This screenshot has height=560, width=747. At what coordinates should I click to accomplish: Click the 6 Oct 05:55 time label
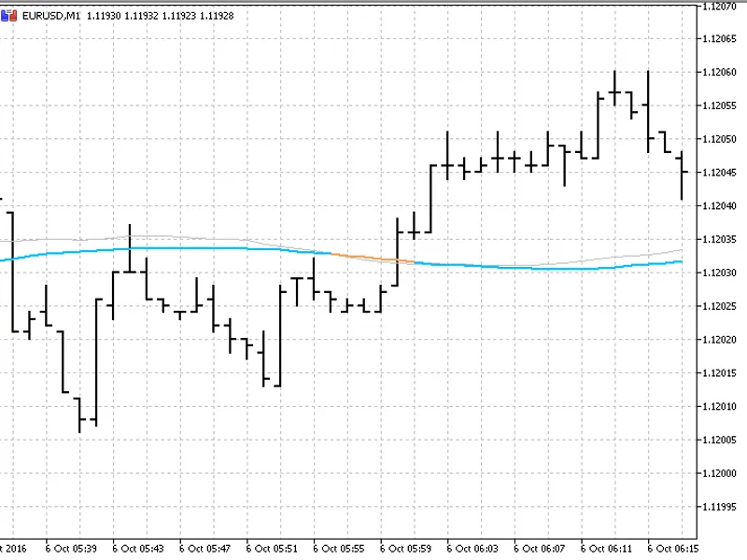(339, 549)
